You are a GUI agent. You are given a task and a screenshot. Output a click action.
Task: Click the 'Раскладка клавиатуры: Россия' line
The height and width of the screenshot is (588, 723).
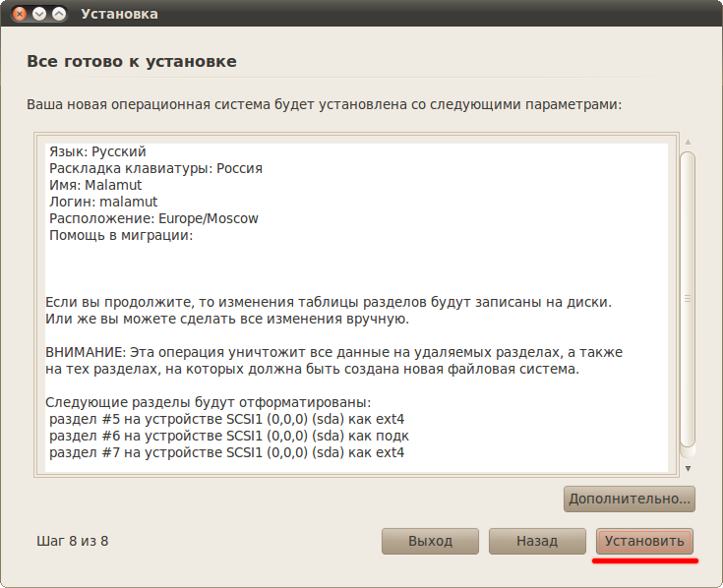pos(155,168)
